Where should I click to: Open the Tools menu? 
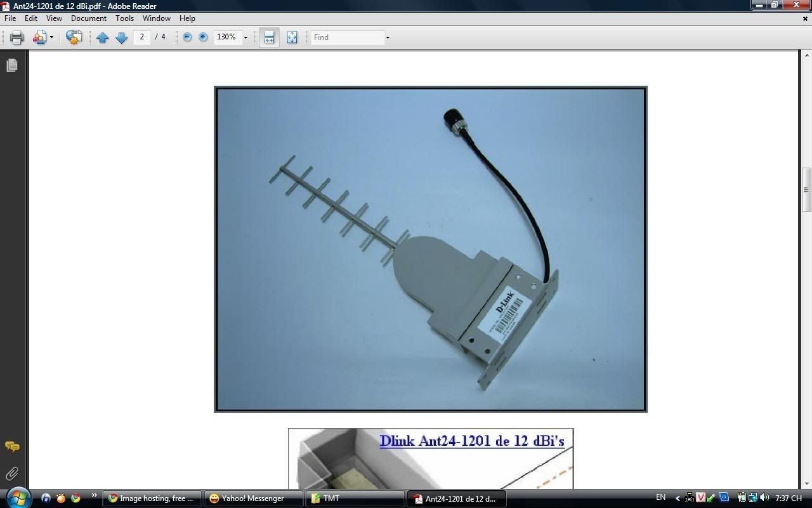click(x=124, y=18)
